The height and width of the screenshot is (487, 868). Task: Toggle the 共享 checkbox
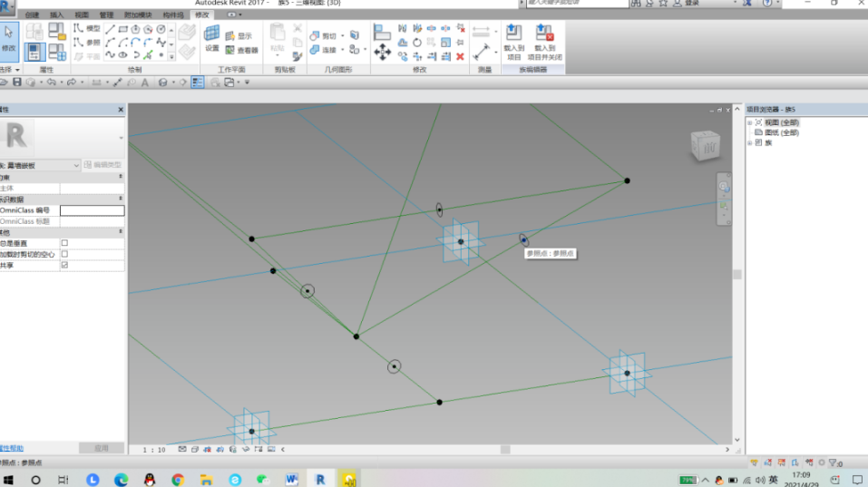[64, 265]
